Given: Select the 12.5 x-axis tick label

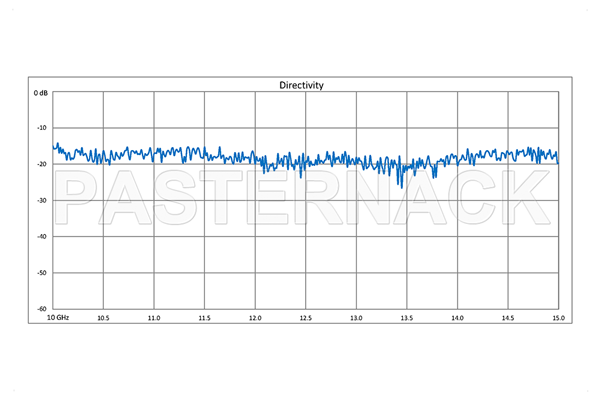Looking at the screenshot, I should [305, 318].
